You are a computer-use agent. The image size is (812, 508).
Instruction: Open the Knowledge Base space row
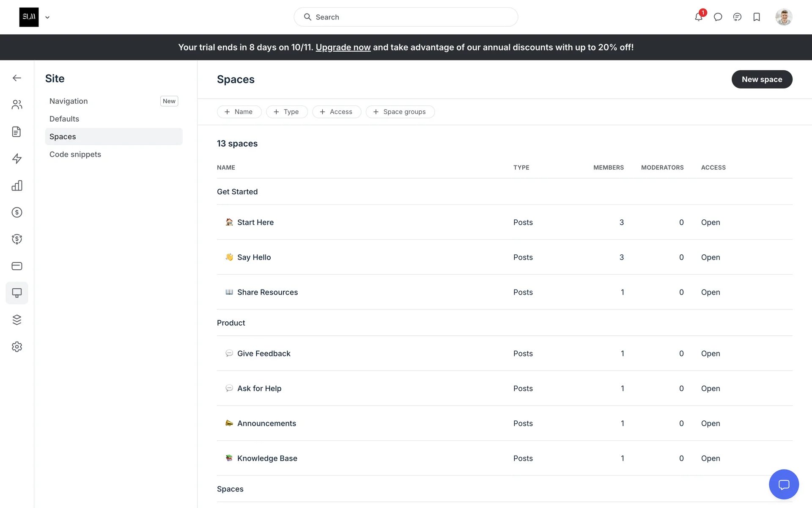click(x=267, y=458)
